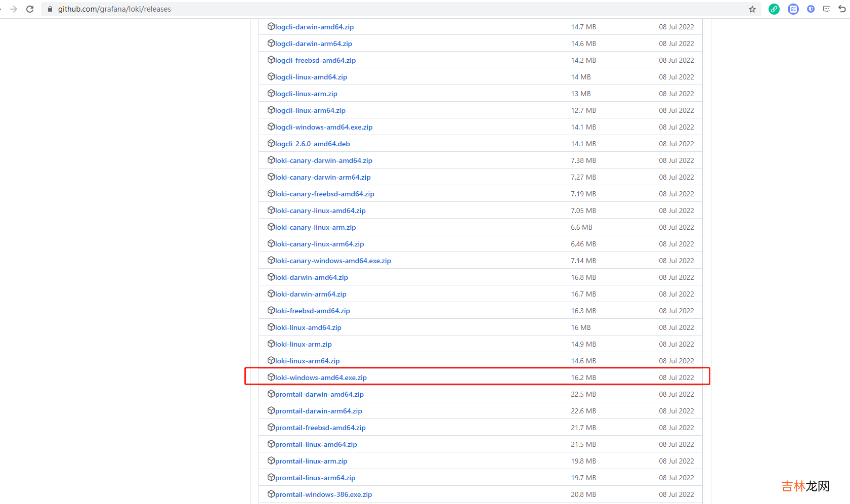Click package icon beside loki-linux-amd64.zip
The width and height of the screenshot is (850, 504).
(x=271, y=327)
